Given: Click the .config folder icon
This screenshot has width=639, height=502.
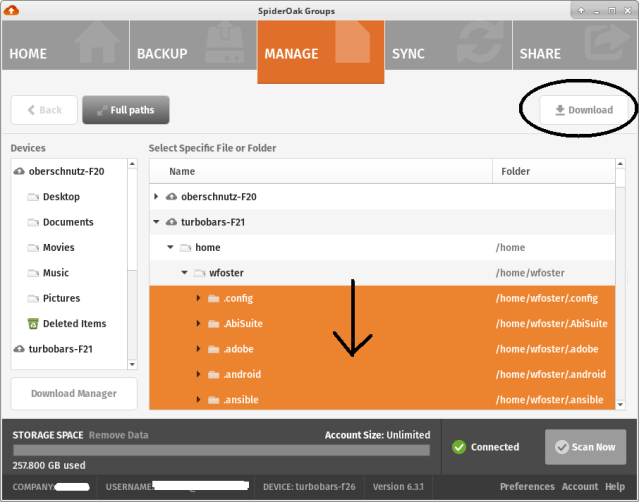Looking at the screenshot, I should pyautogui.click(x=213, y=299).
